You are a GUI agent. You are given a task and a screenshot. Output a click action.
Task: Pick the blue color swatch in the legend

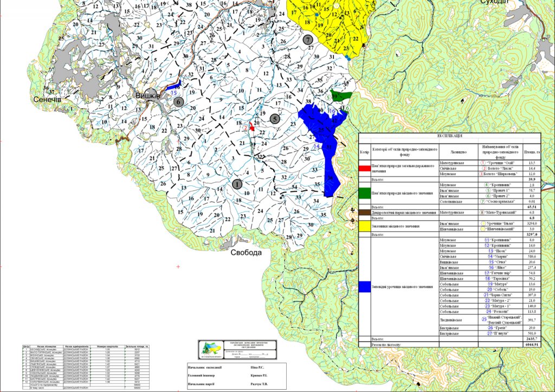pyautogui.click(x=365, y=287)
